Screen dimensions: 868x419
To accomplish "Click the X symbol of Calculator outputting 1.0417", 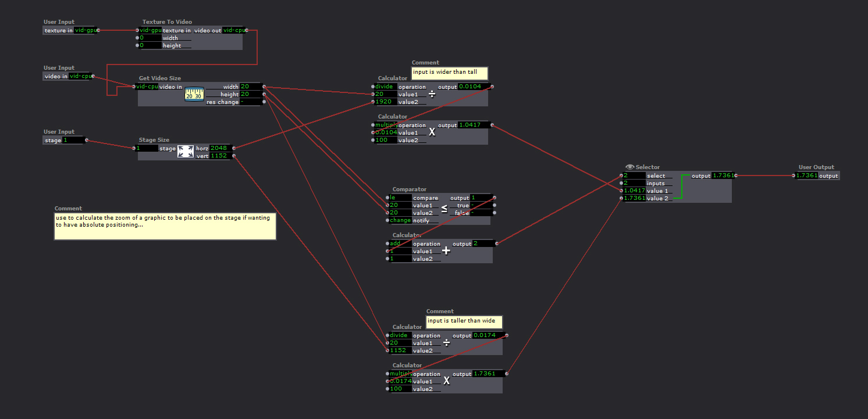I will [432, 132].
